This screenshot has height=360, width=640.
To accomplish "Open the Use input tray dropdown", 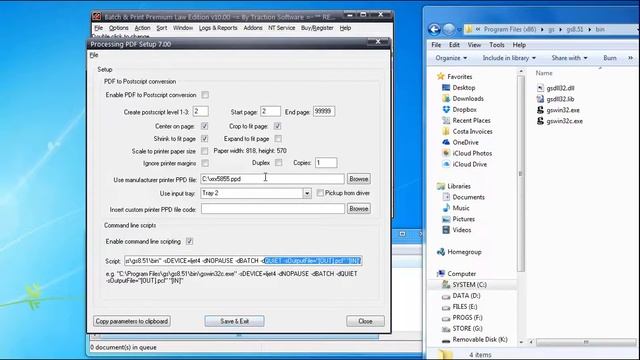I will (307, 193).
